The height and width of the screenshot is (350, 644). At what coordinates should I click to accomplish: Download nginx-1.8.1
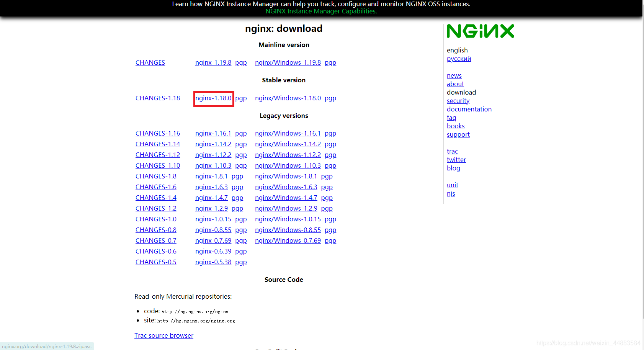[211, 176]
